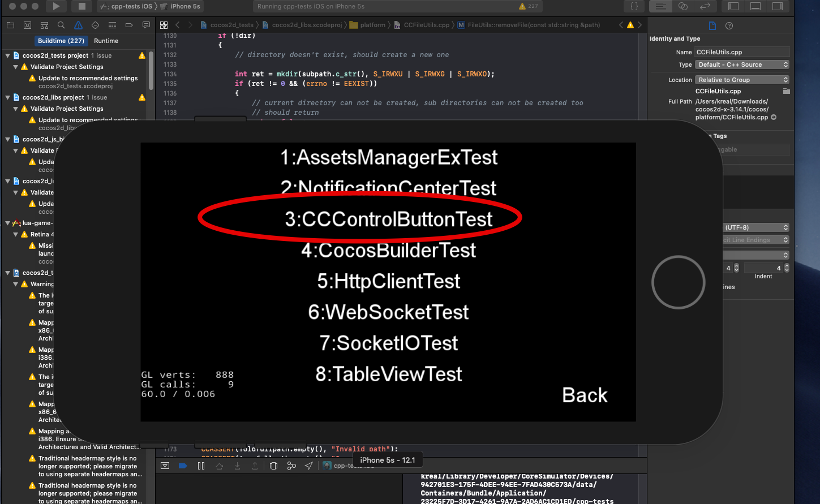Open the Breakpoint navigator icon
This screenshot has height=504, width=820.
click(129, 25)
